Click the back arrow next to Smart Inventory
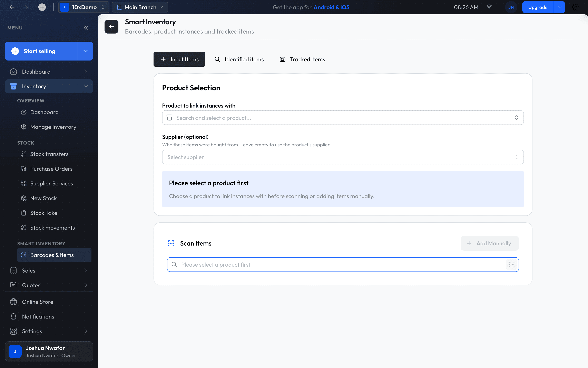This screenshot has height=368, width=588. tap(111, 26)
